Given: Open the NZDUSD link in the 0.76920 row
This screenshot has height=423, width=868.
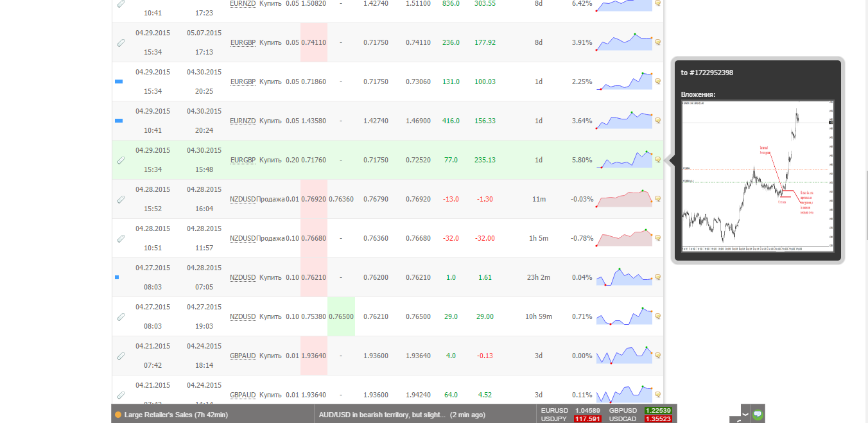Looking at the screenshot, I should click(x=243, y=199).
